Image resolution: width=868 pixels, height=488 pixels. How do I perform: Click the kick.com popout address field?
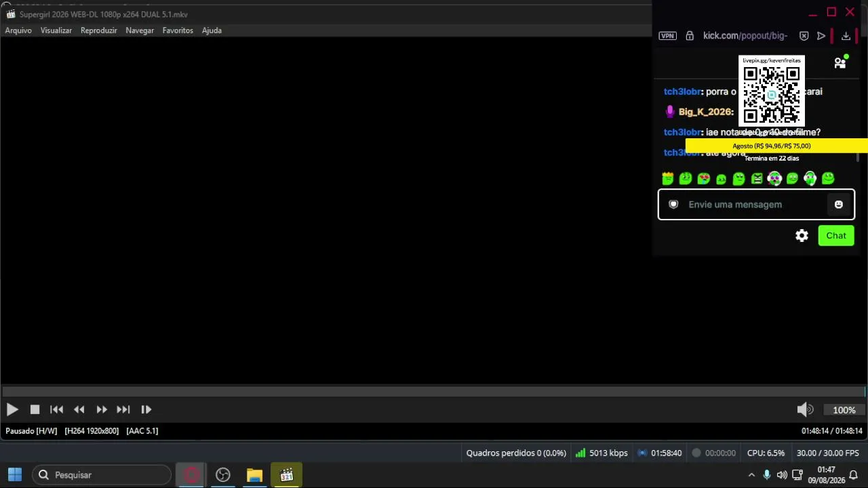pos(745,36)
